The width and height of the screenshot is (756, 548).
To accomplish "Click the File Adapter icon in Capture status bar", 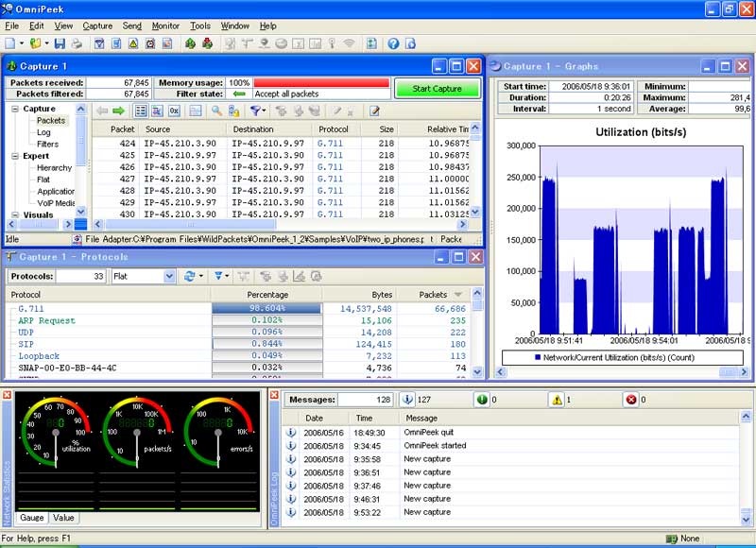I will coord(77,239).
